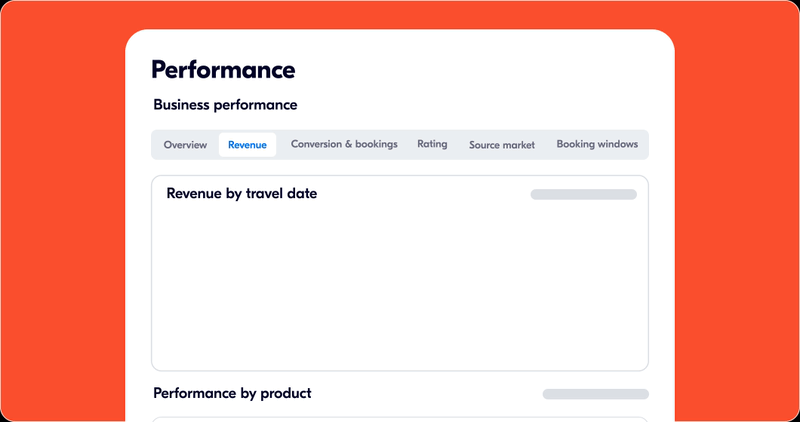Click the Business performance subtitle
The height and width of the screenshot is (422, 800).
225,105
